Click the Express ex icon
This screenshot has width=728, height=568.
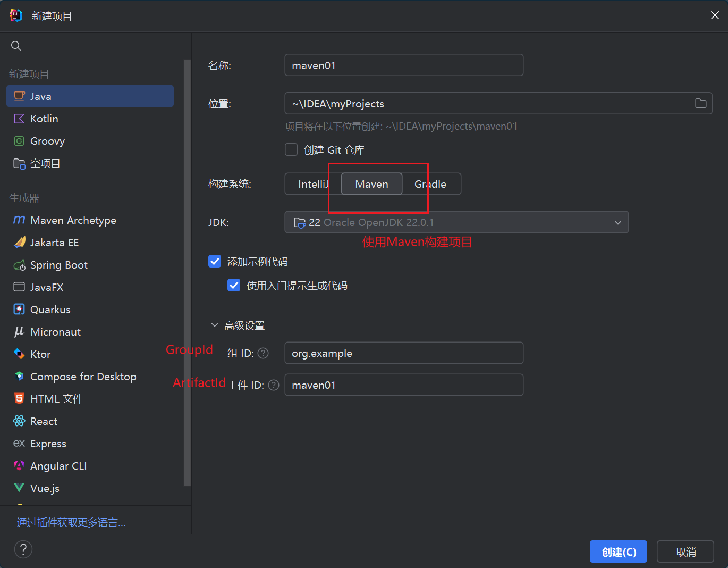[19, 443]
